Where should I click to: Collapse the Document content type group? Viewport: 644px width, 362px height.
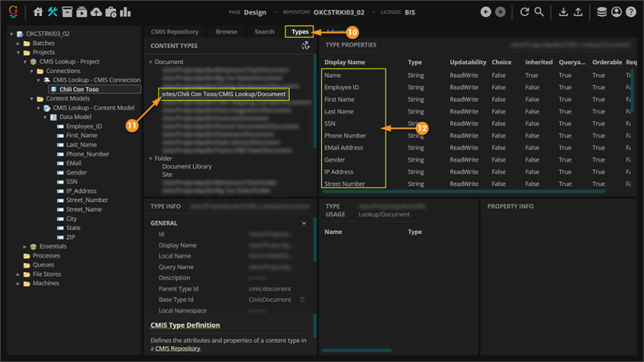[151, 62]
